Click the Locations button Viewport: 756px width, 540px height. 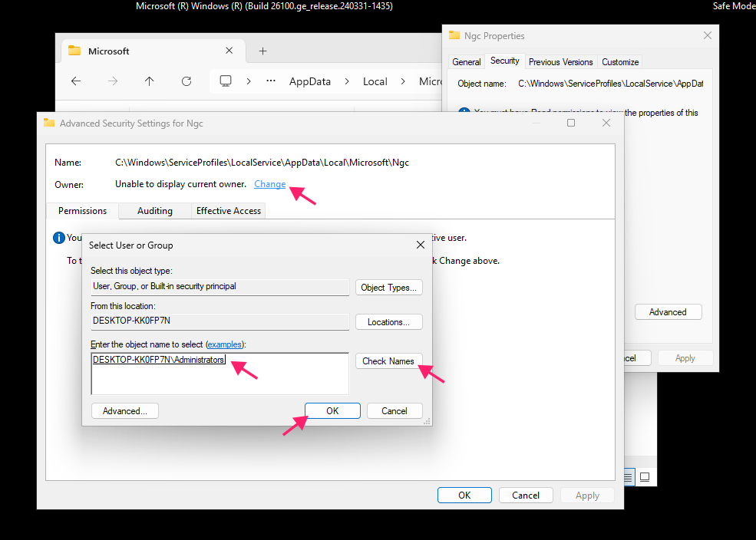pyautogui.click(x=388, y=322)
